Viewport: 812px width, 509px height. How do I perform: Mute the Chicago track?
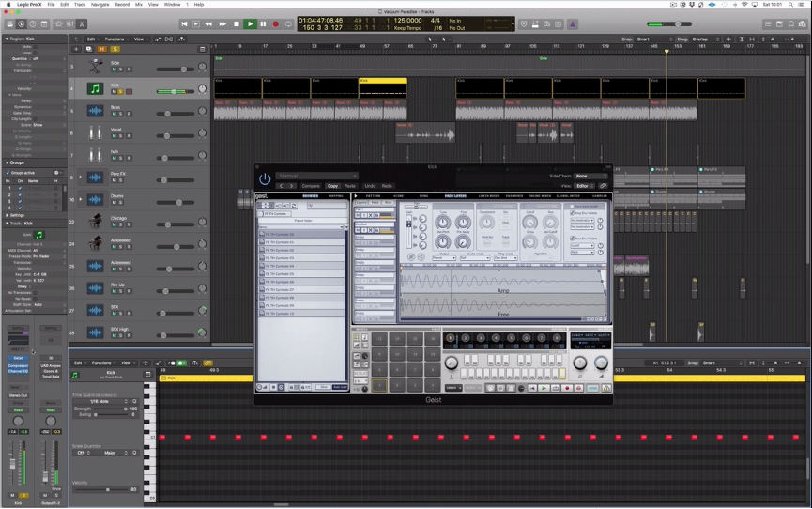coord(114,225)
